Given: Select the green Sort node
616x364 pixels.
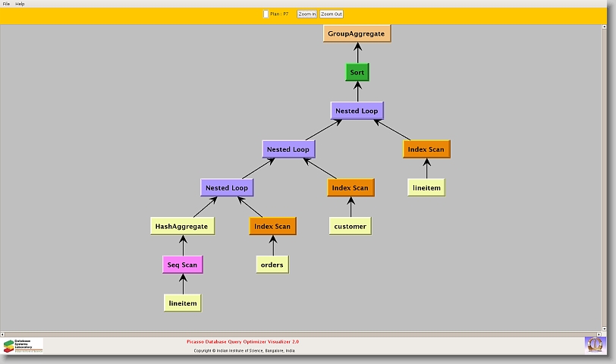Looking at the screenshot, I should [x=357, y=73].
